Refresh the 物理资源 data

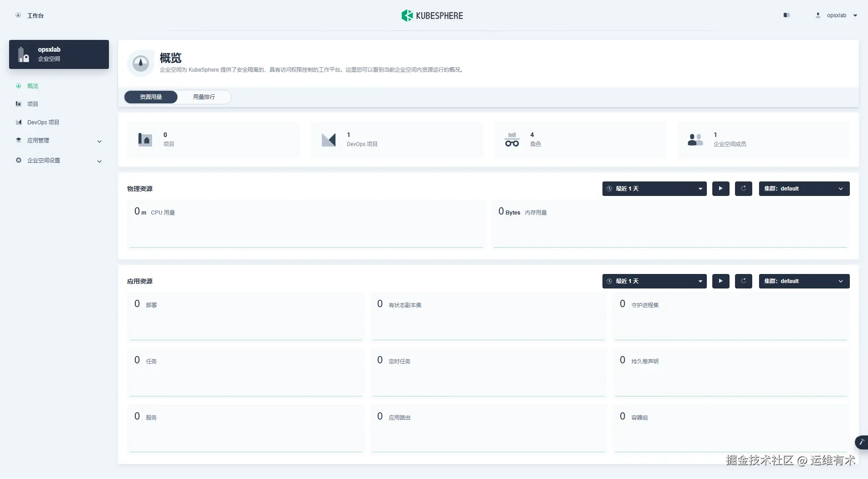click(744, 189)
